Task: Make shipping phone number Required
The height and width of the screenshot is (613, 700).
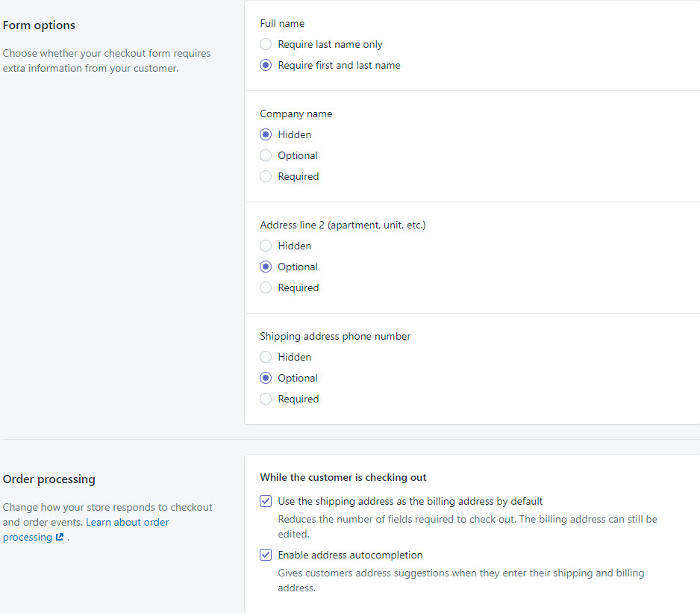Action: [x=266, y=399]
